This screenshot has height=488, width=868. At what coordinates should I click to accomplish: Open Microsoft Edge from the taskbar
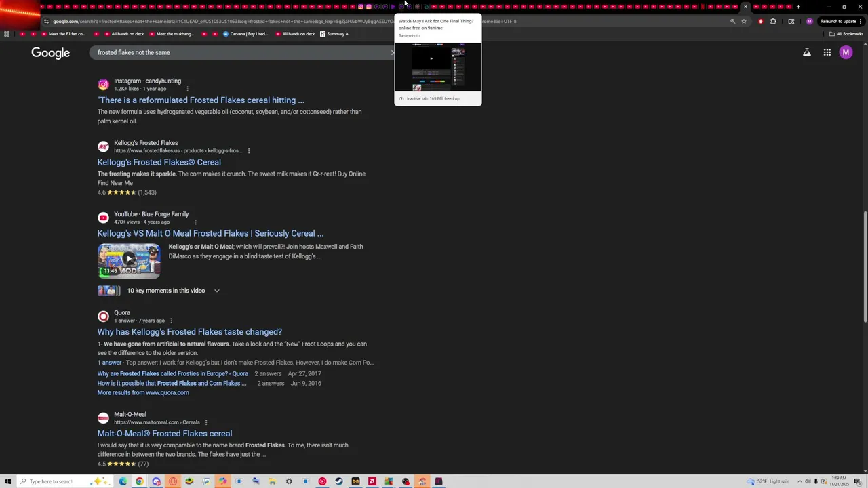[123, 481]
